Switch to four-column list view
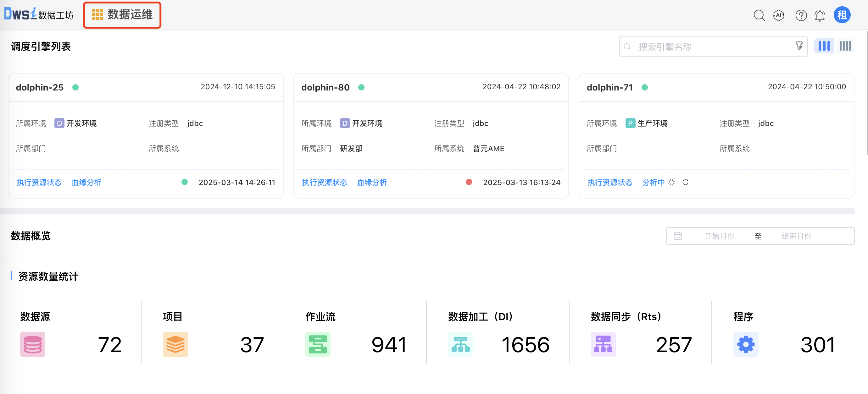The height and width of the screenshot is (394, 868). (845, 46)
